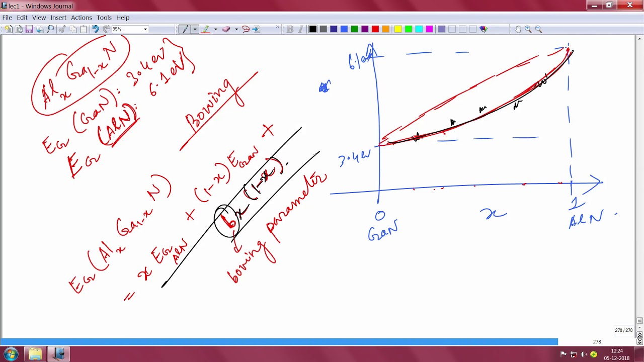
Task: Save the note with the floppy icon
Action: tap(29, 29)
